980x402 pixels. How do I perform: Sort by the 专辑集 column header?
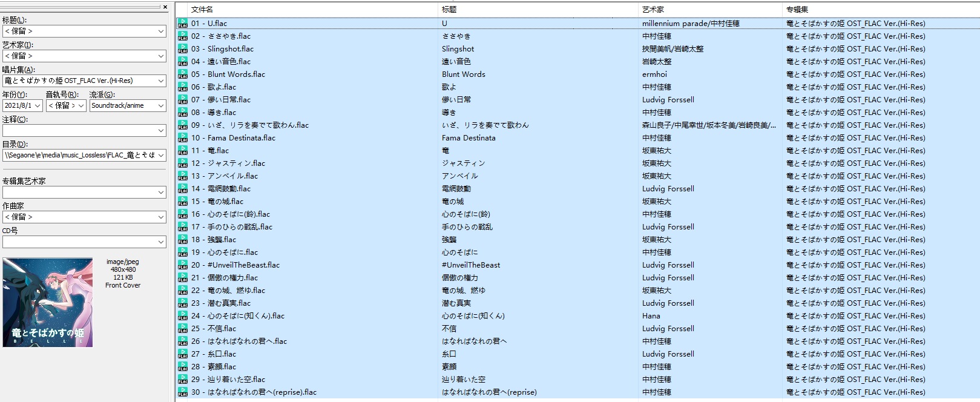point(881,10)
